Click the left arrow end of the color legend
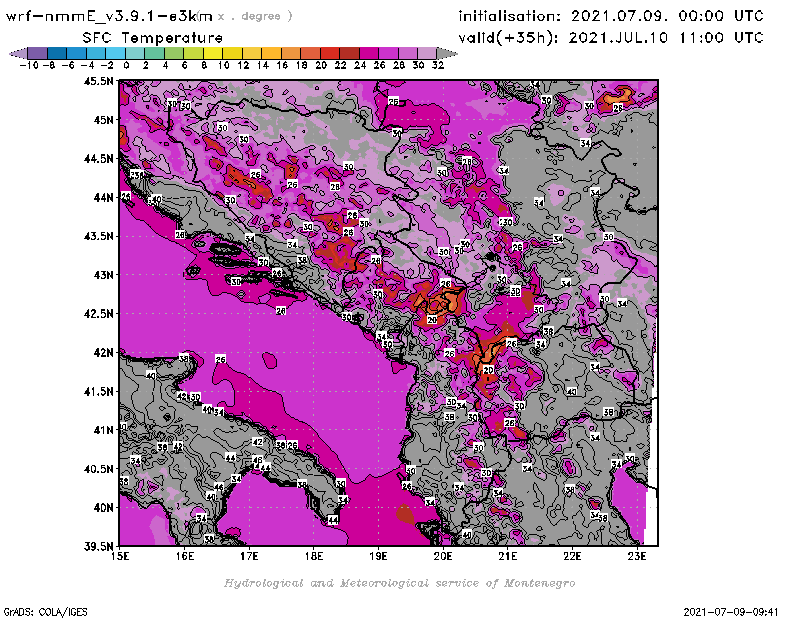 pyautogui.click(x=18, y=53)
